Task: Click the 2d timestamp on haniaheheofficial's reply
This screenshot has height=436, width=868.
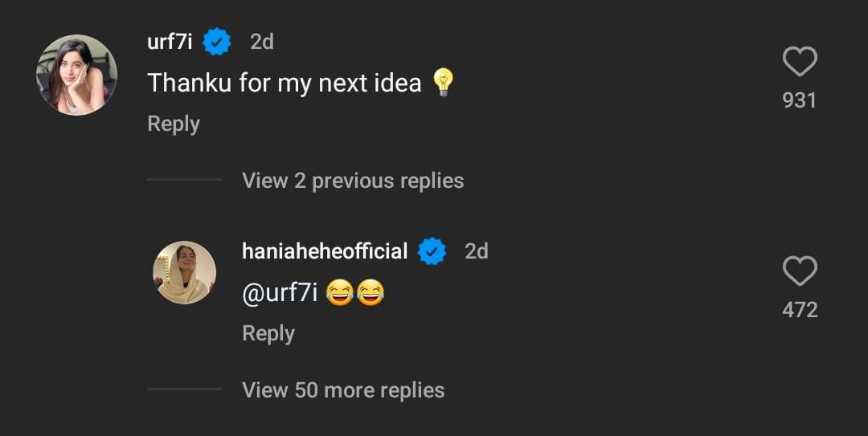Action: tap(477, 251)
